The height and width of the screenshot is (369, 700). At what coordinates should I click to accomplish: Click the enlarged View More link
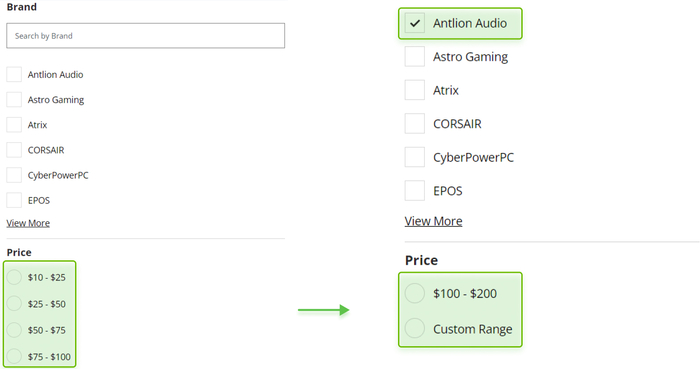[433, 221]
